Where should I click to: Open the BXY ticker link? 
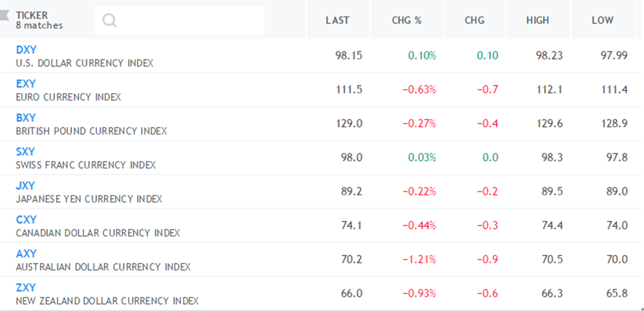(x=26, y=118)
